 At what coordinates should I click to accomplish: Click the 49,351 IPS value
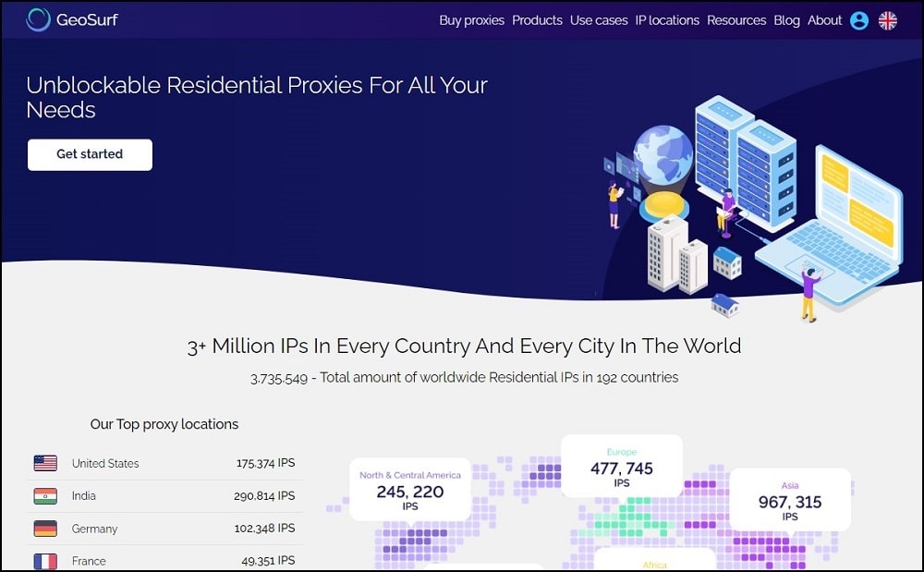[x=268, y=561]
